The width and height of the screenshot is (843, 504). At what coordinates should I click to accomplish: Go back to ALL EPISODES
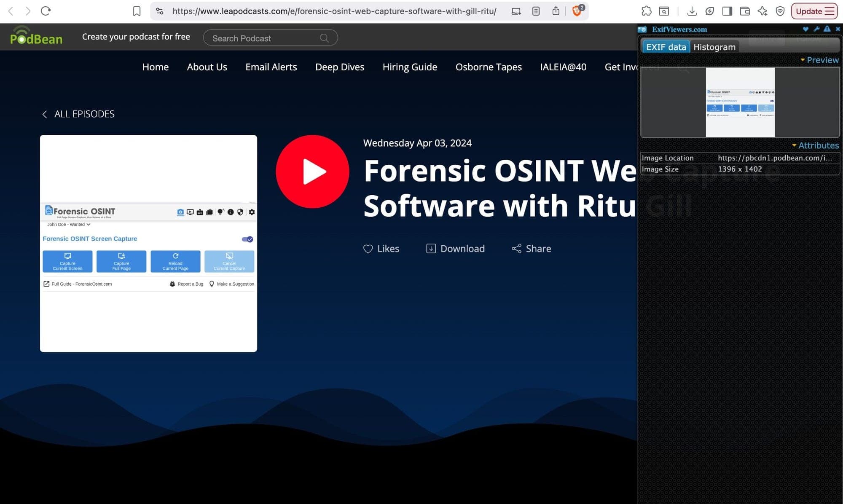78,114
